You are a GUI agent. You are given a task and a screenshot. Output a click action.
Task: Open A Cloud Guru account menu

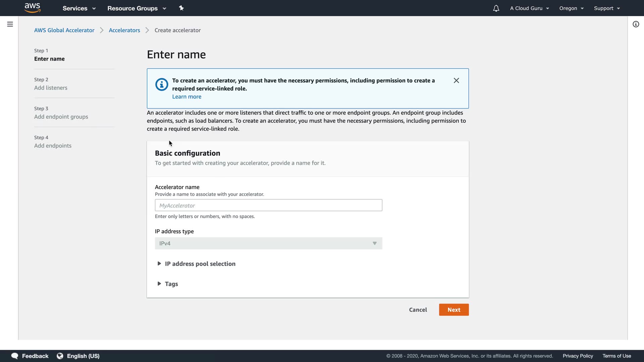[x=529, y=8]
